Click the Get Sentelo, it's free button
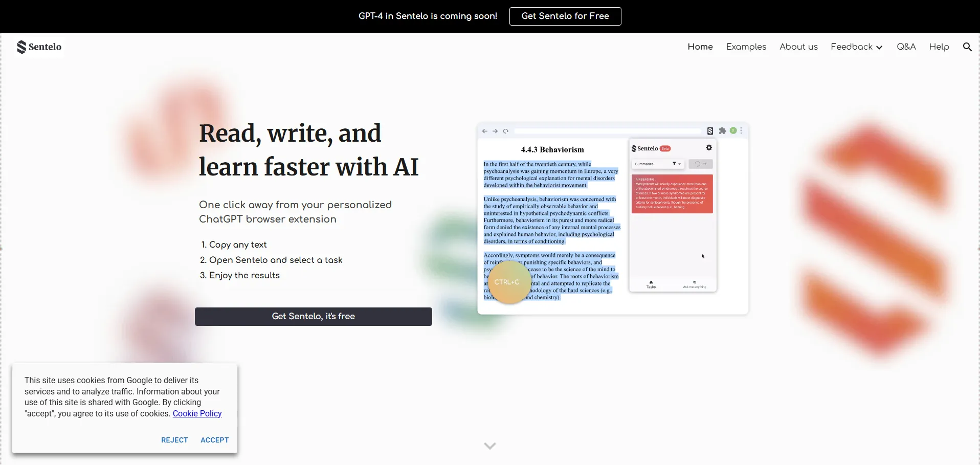Viewport: 980px width, 465px height. [x=313, y=316]
